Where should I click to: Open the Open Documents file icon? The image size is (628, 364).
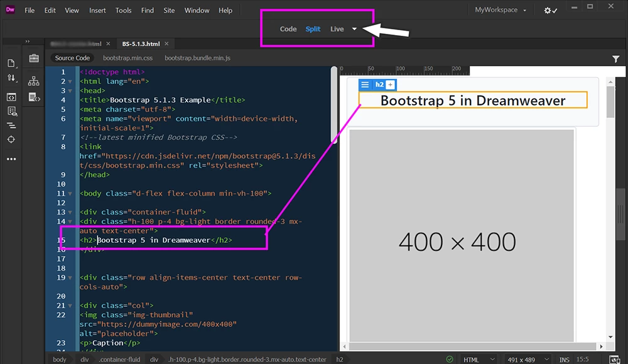11,63
